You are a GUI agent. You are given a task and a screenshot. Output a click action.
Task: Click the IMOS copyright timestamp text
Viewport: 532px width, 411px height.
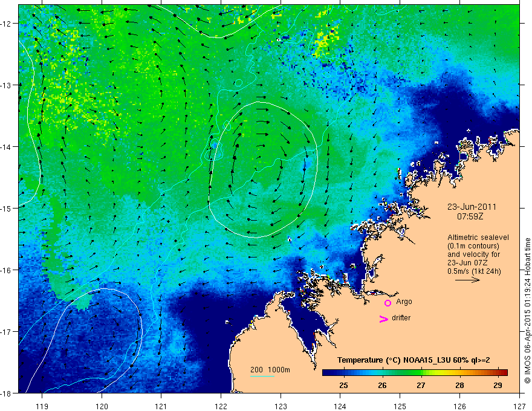pyautogui.click(x=527, y=310)
